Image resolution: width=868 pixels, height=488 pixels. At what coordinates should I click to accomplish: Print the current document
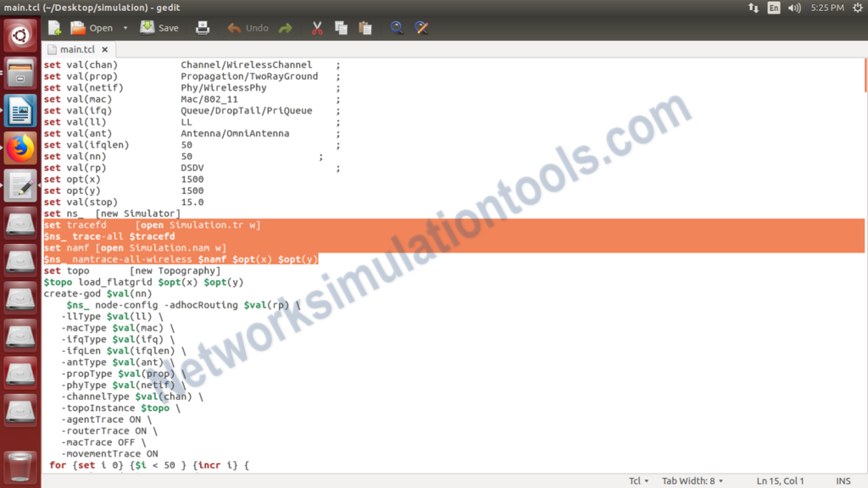(203, 27)
